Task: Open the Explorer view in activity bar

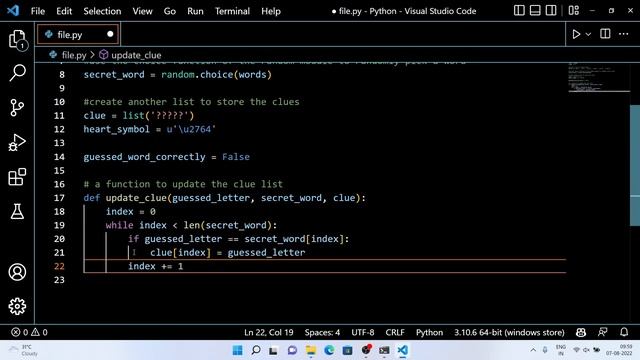Action: (x=17, y=40)
